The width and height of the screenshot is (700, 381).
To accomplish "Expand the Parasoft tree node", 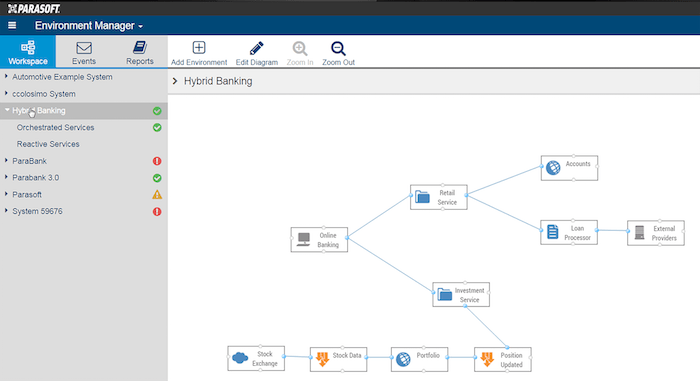I will (x=6, y=194).
